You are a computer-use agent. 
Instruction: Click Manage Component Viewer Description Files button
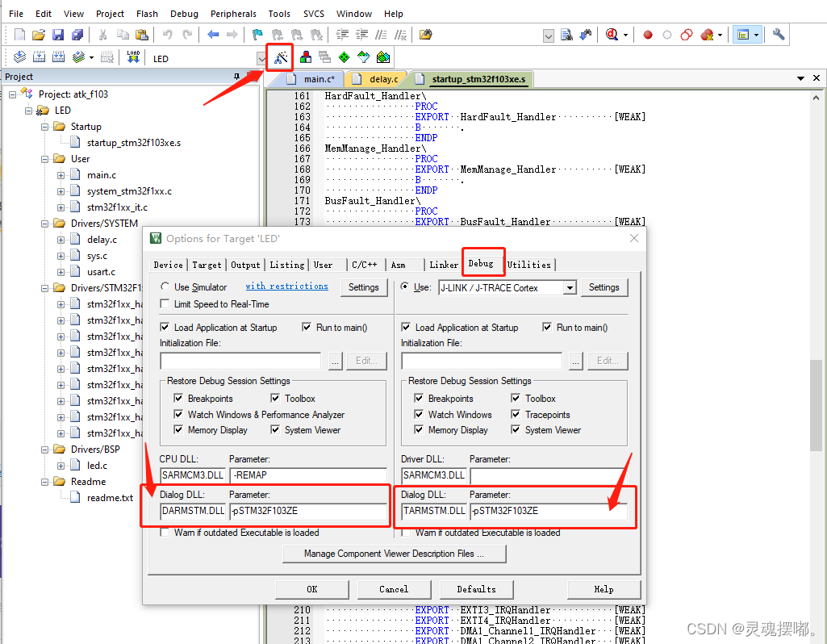pyautogui.click(x=395, y=554)
